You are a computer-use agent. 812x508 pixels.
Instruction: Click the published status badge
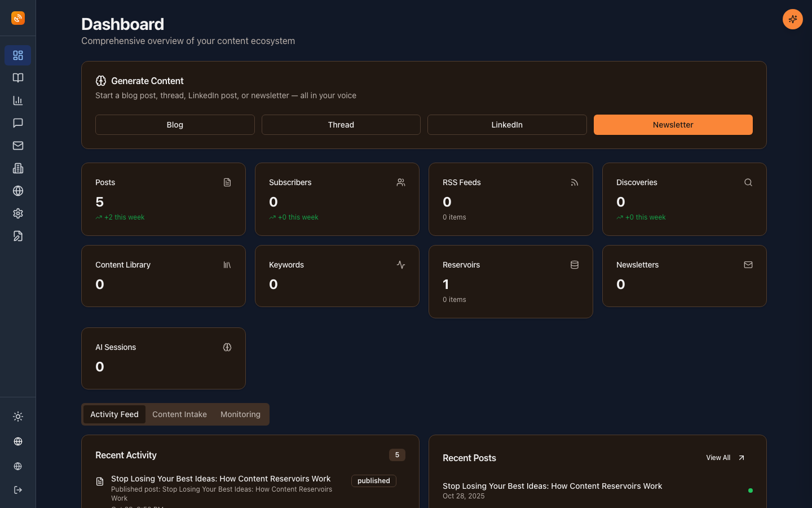click(373, 480)
